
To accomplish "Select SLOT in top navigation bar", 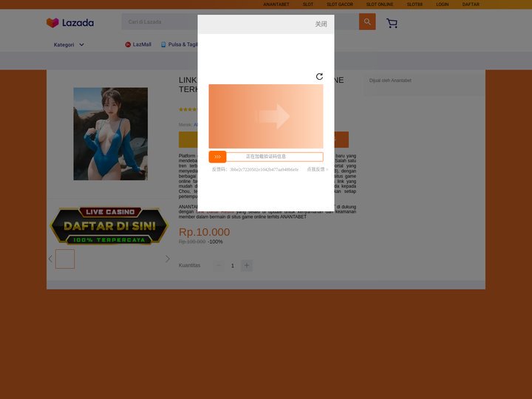I will pyautogui.click(x=308, y=4).
